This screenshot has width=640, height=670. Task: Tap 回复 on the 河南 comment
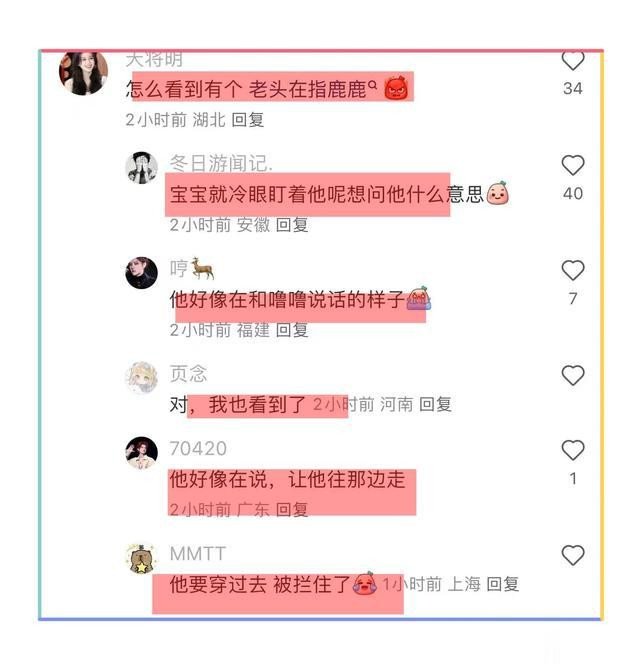pos(435,404)
